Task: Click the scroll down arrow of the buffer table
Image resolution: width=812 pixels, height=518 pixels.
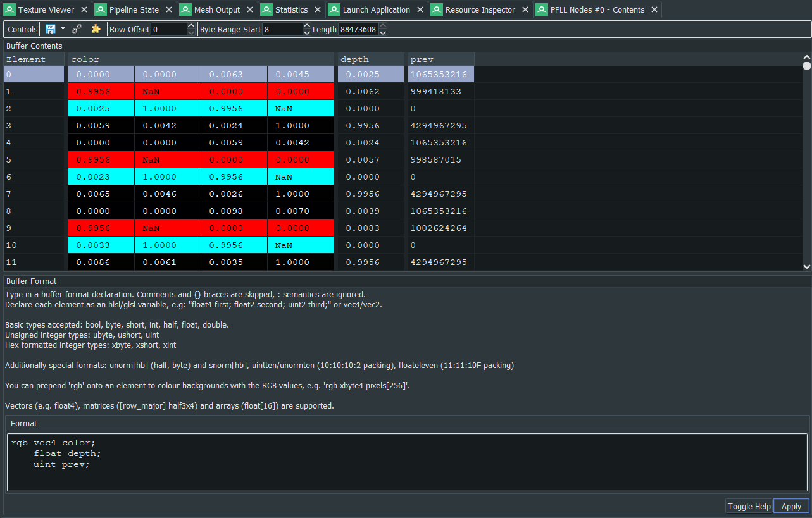Action: (806, 267)
